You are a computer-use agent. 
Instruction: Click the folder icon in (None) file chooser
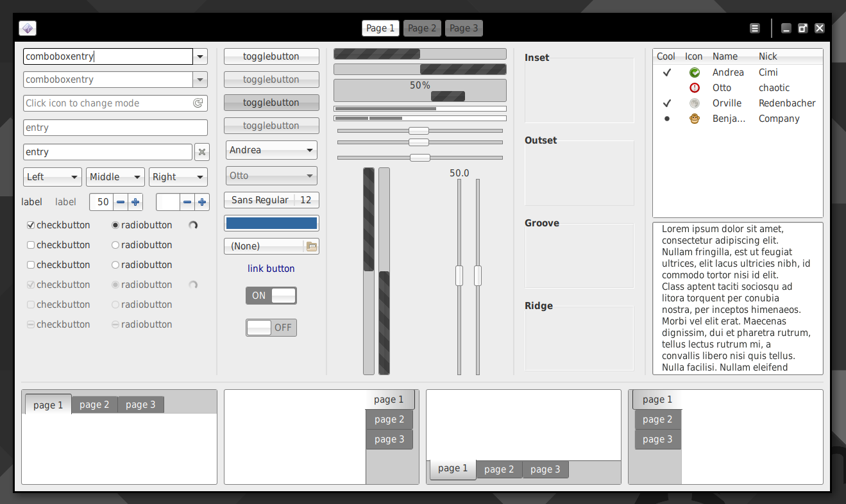coord(311,246)
